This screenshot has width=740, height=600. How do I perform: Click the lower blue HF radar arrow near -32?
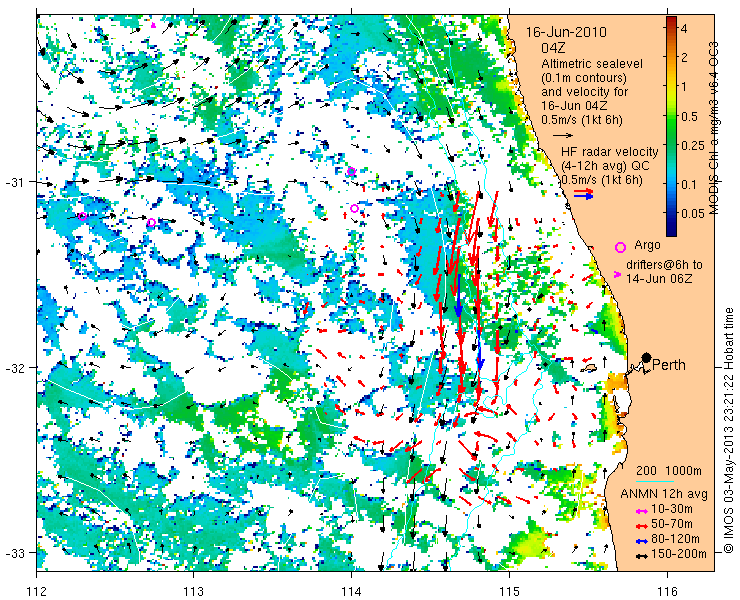(480, 350)
